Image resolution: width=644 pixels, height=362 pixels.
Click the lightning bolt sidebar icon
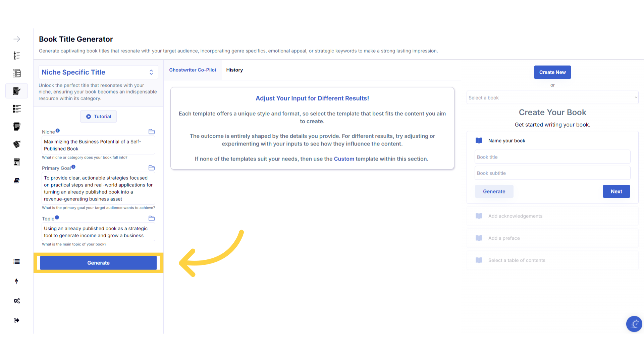pyautogui.click(x=16, y=281)
